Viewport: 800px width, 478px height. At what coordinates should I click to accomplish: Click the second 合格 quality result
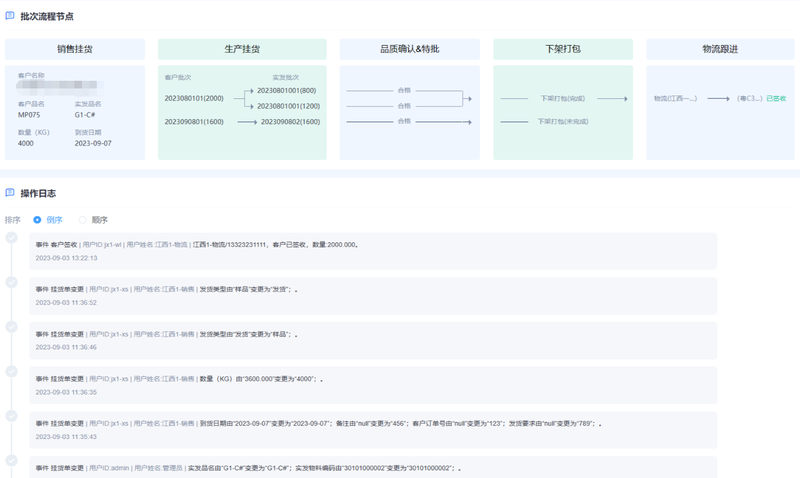[404, 106]
